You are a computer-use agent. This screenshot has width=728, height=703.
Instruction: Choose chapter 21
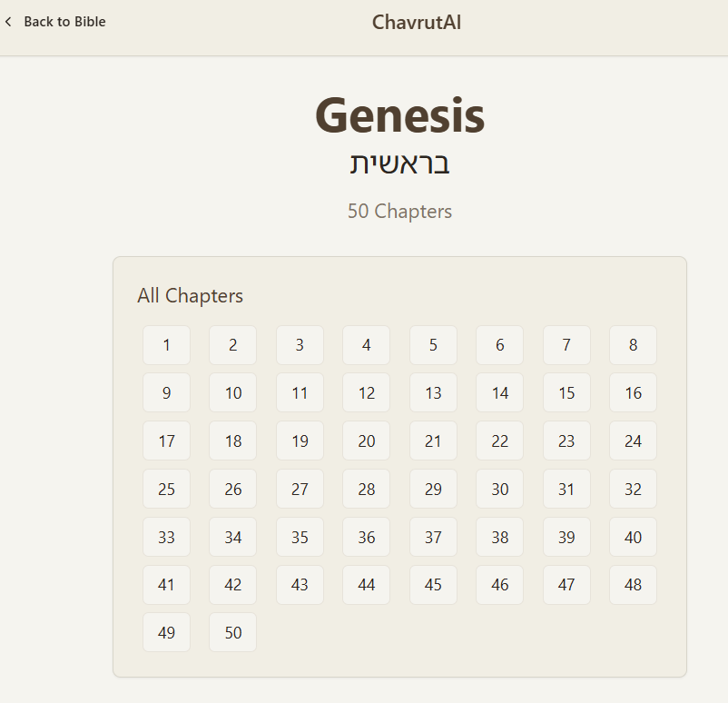click(433, 441)
